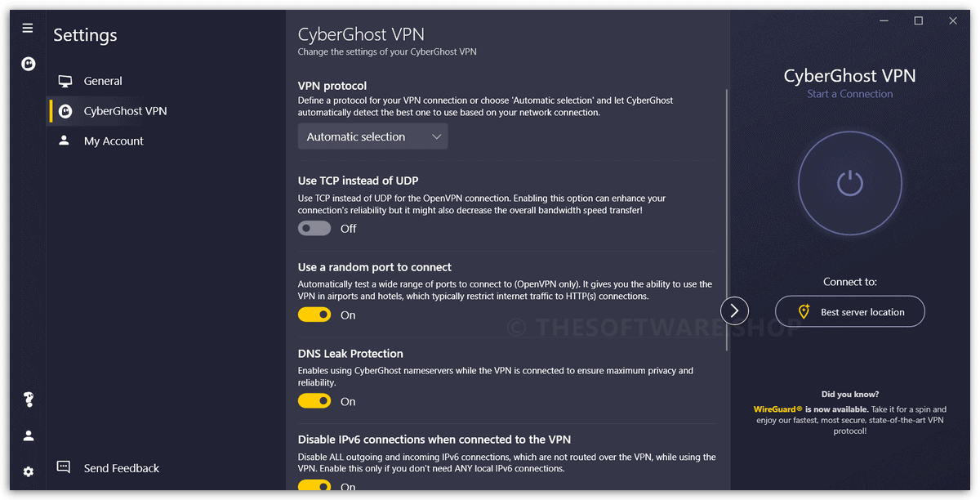Open the help question-mark icon

click(x=29, y=400)
